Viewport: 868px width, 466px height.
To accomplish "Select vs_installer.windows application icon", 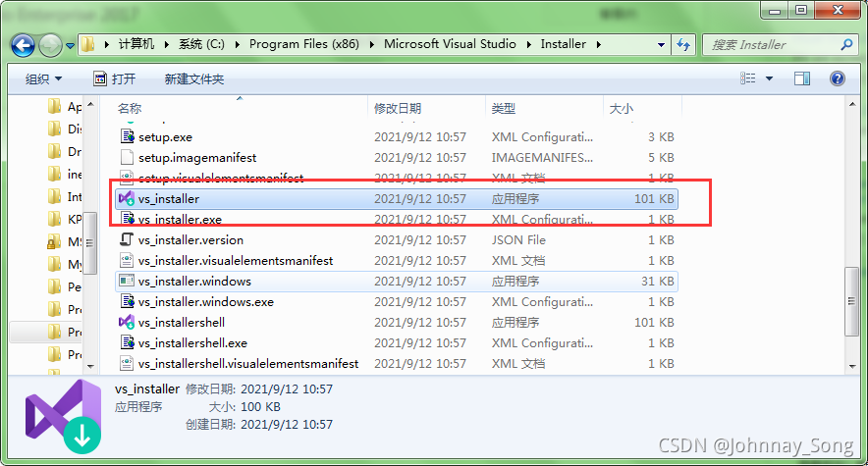I will 127,281.
